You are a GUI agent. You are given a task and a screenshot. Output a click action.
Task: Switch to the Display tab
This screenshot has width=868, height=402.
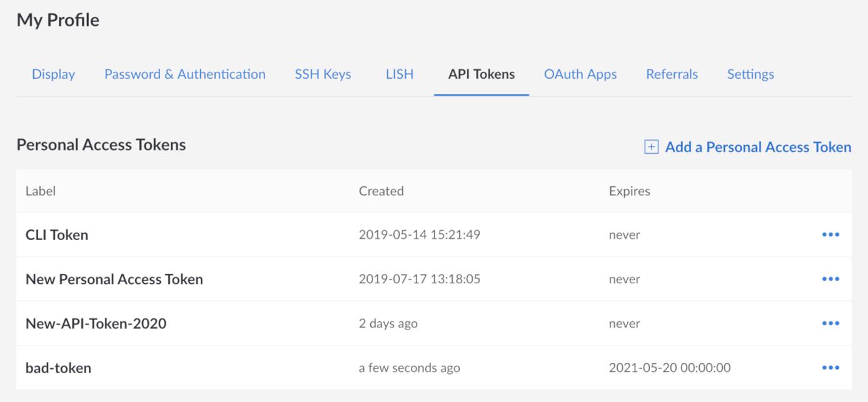(x=53, y=74)
